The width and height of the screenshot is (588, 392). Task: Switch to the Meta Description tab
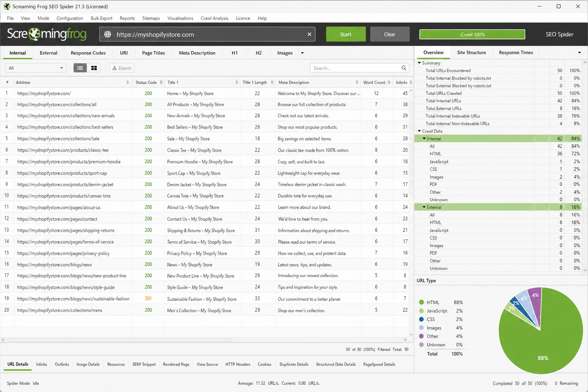tap(197, 53)
